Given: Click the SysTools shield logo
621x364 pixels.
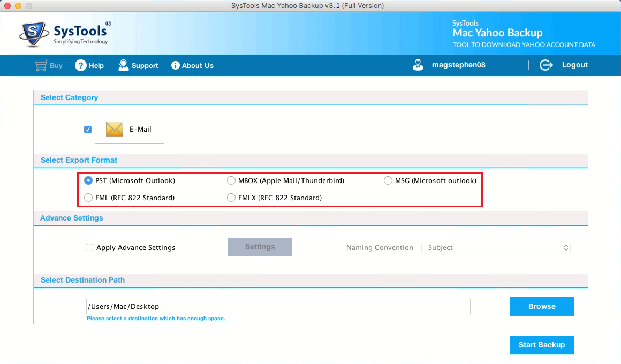Looking at the screenshot, I should pos(34,34).
